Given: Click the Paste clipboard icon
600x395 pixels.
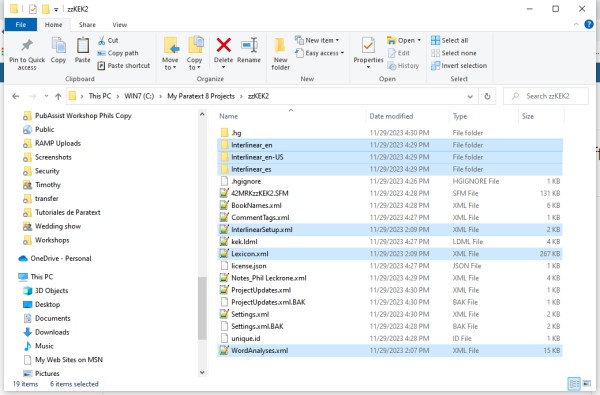Looking at the screenshot, I should point(82,50).
